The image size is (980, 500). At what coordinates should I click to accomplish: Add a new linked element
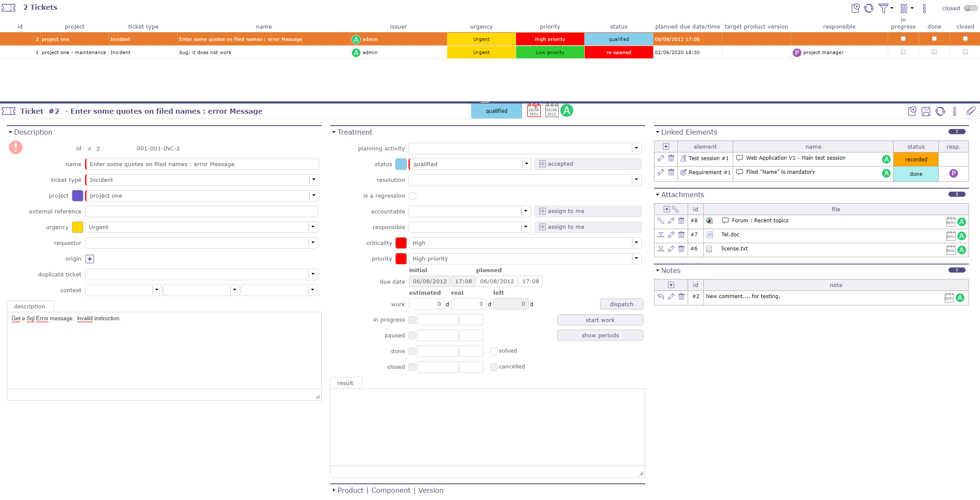tap(666, 147)
